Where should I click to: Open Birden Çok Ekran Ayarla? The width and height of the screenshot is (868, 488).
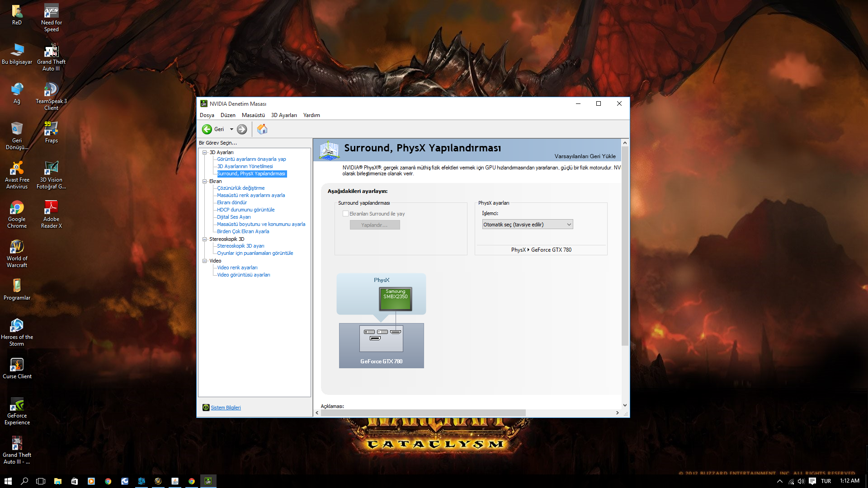click(243, 231)
